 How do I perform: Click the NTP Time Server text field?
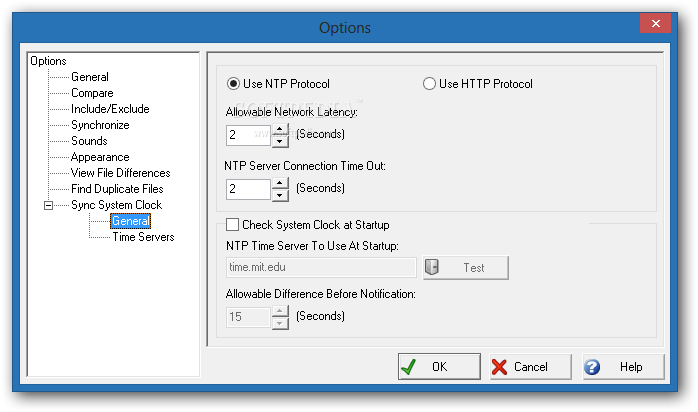click(321, 267)
